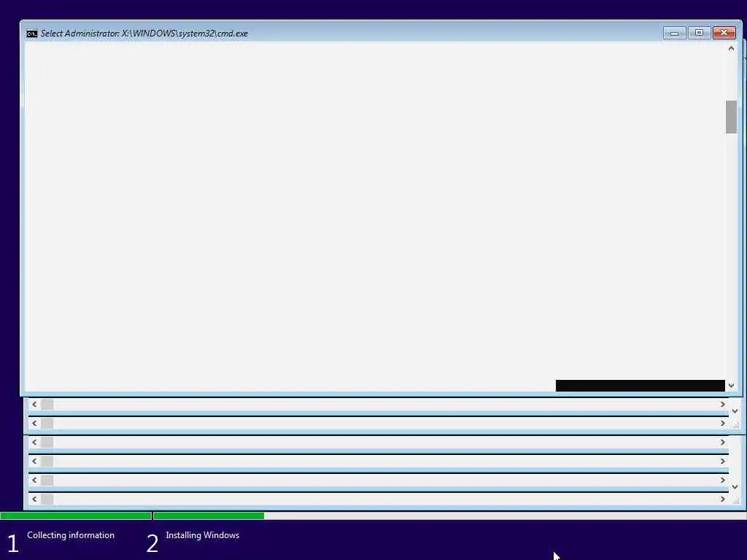Click the cmd.exe icon in title bar
The width and height of the screenshot is (747, 560).
tap(32, 34)
